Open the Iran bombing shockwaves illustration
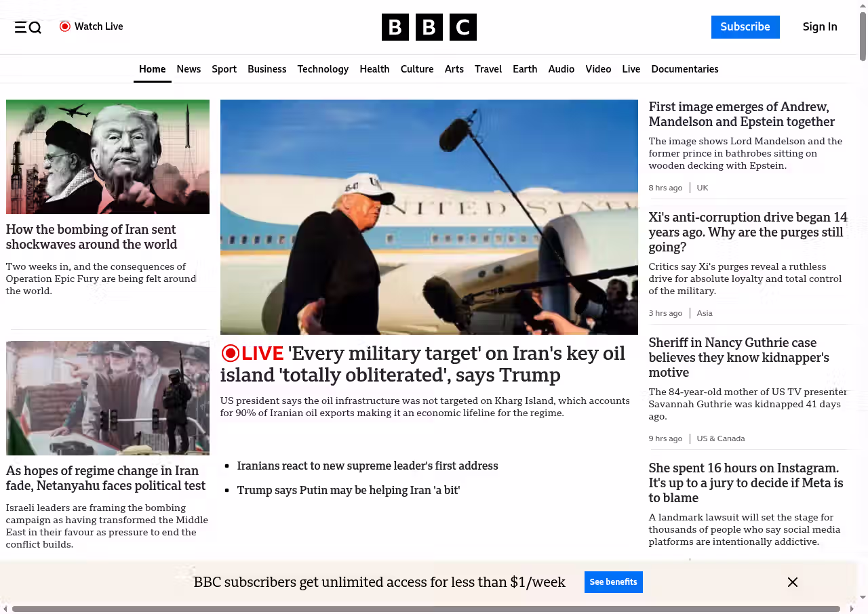Screen dimensions: 868x614 [108, 157]
